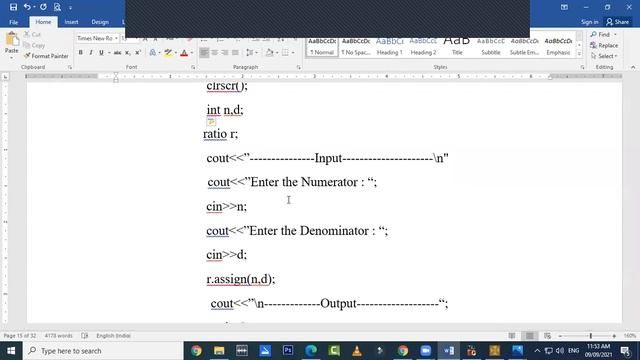640x360 pixels.
Task: Adjust the zoom slider handle
Action: (591, 336)
